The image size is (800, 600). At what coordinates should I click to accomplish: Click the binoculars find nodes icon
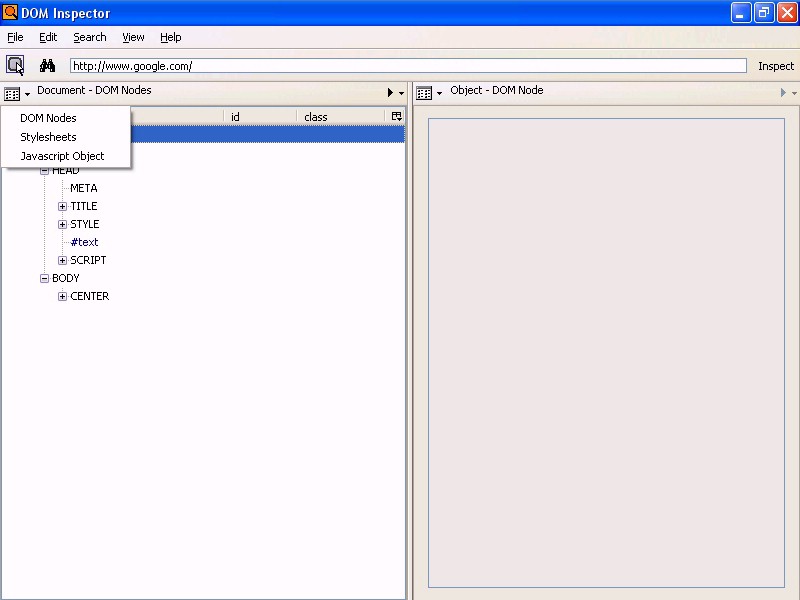click(47, 66)
